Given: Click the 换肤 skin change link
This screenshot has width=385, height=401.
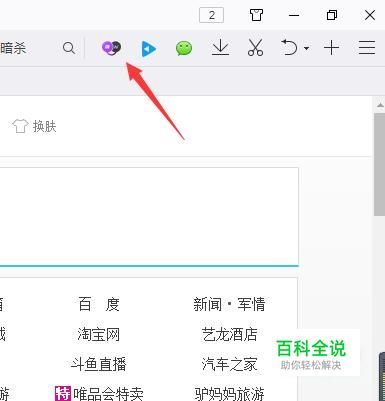Looking at the screenshot, I should 34,126.
